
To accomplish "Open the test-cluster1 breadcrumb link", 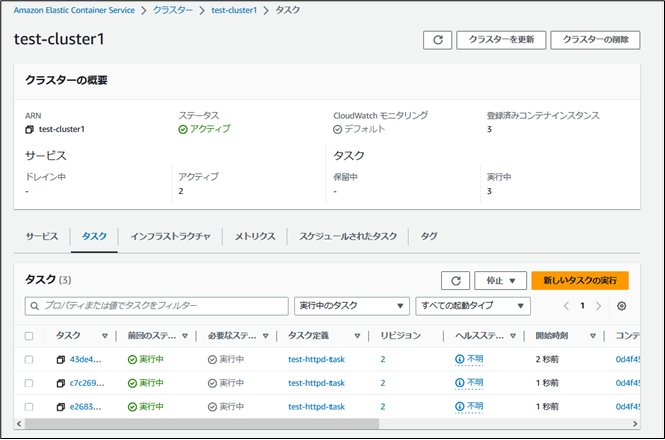I will coord(234,10).
